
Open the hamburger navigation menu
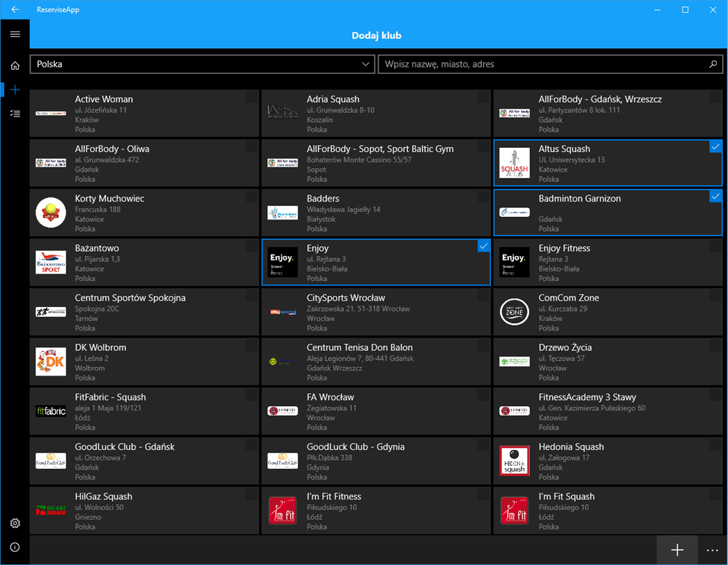pyautogui.click(x=15, y=34)
